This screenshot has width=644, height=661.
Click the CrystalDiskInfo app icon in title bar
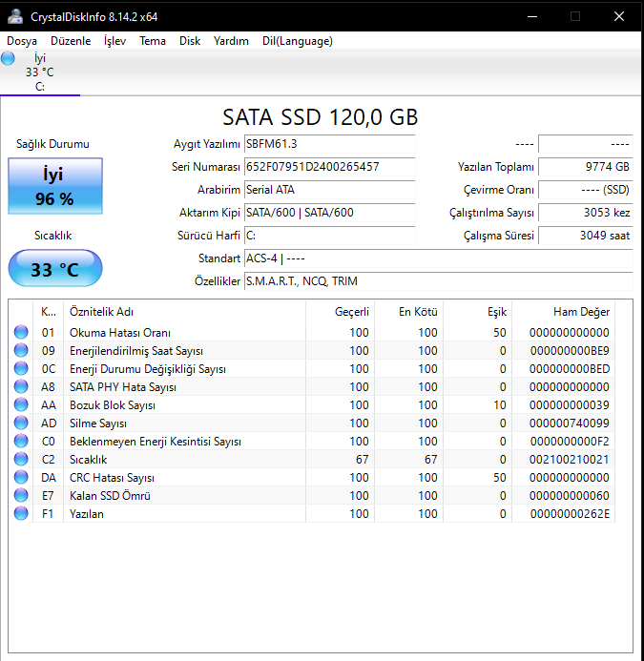click(15, 16)
